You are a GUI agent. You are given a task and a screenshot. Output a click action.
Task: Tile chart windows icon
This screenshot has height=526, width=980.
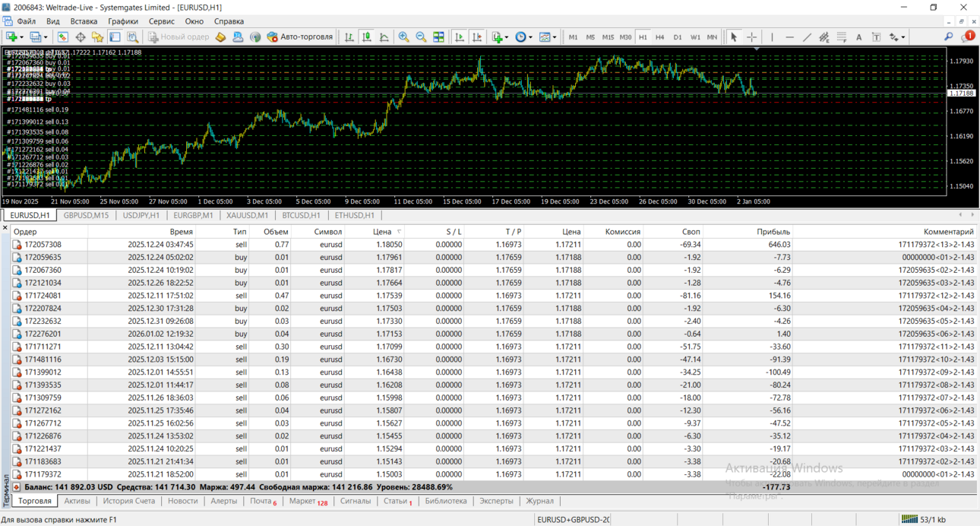(438, 36)
